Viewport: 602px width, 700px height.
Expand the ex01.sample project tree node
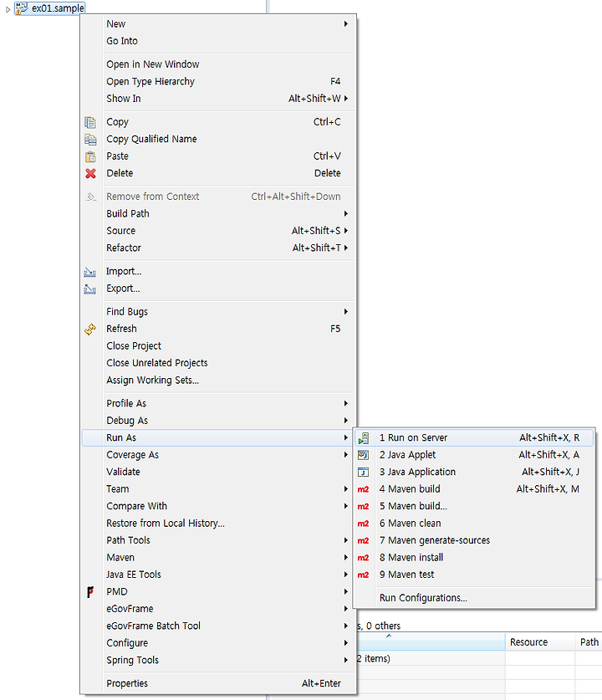pos(8,9)
